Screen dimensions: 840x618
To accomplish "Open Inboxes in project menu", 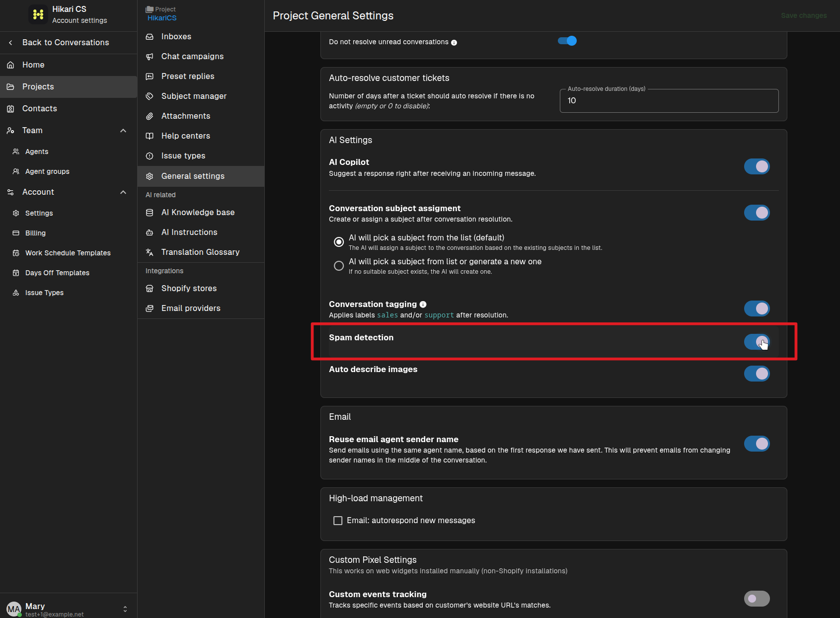I will point(201,37).
